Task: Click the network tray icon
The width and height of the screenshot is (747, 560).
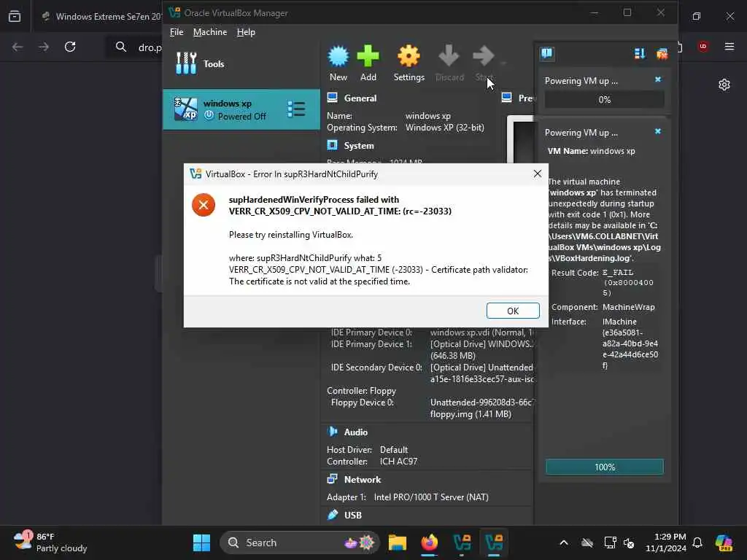Action: pos(610,542)
